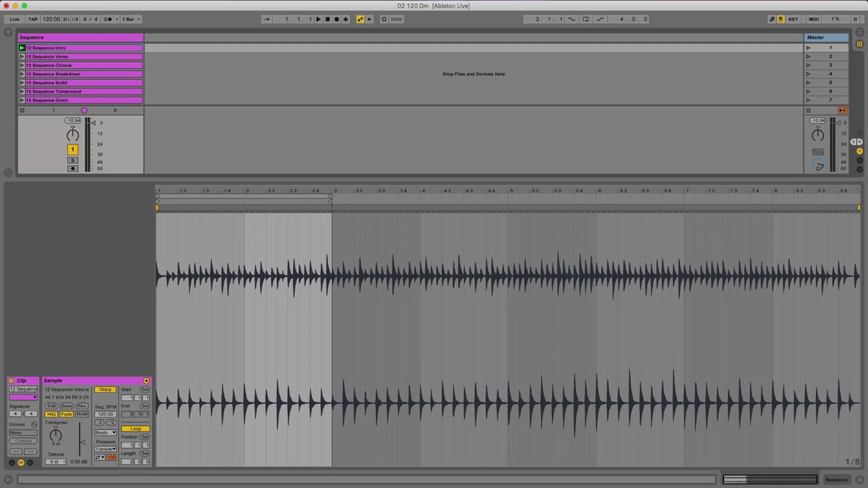Image resolution: width=868 pixels, height=488 pixels.
Task: Toggle the HiQ button
Action: point(51,414)
